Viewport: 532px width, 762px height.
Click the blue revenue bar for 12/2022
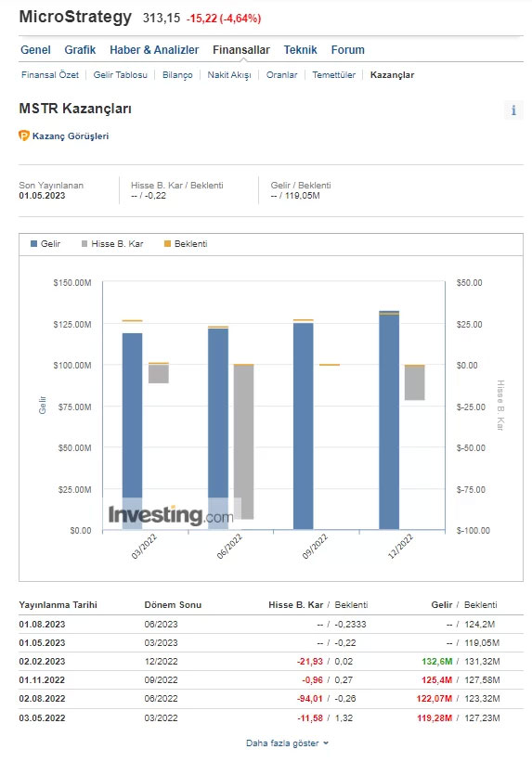click(389, 420)
